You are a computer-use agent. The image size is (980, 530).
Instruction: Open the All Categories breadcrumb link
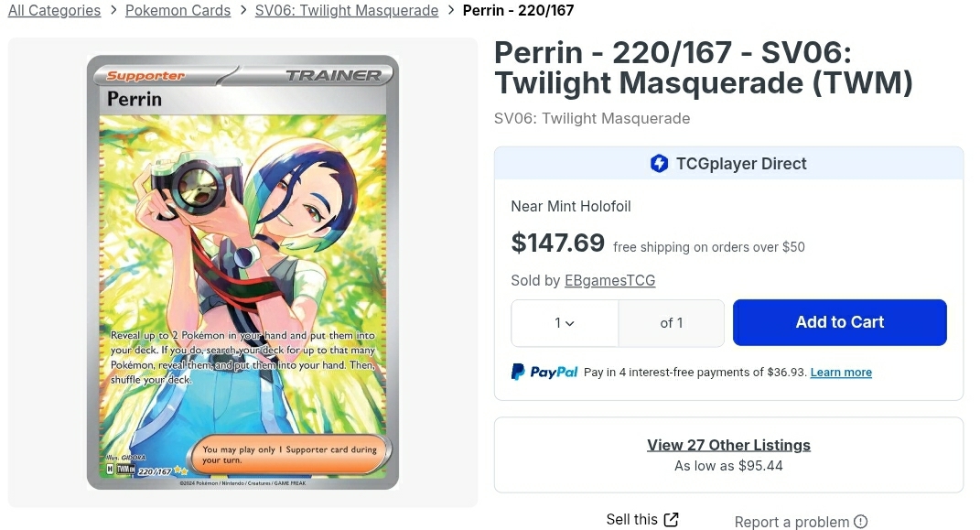pyautogui.click(x=54, y=11)
